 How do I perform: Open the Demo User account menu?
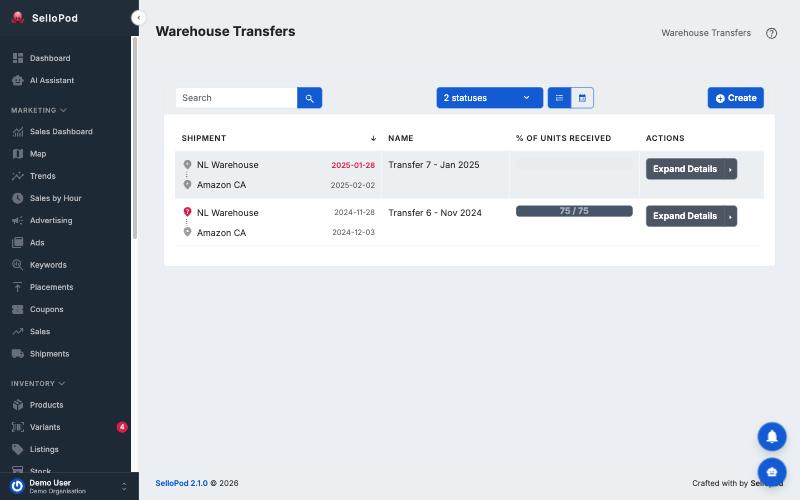69,486
